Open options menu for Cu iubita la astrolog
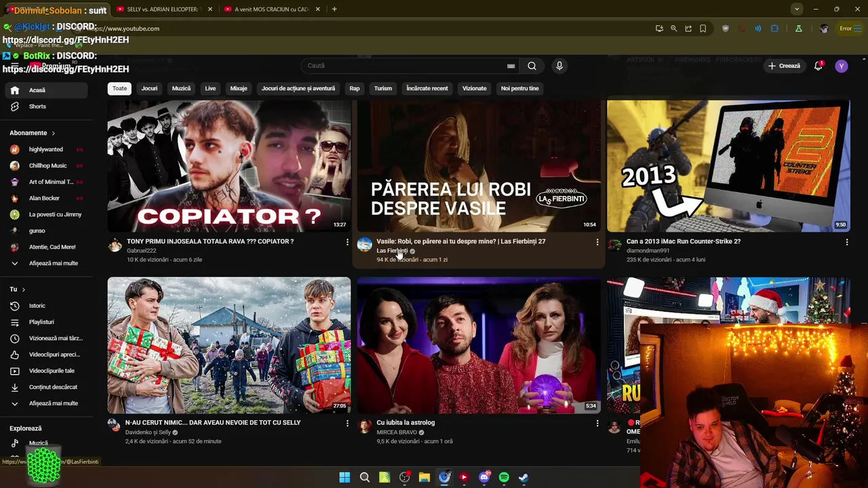This screenshot has height=488, width=868. pyautogui.click(x=597, y=423)
